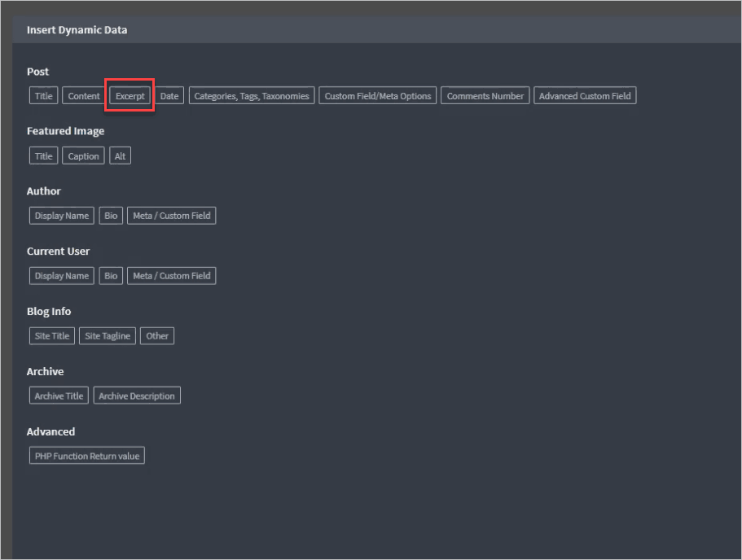Click Other under Blog Info
742x560 pixels.
(157, 336)
